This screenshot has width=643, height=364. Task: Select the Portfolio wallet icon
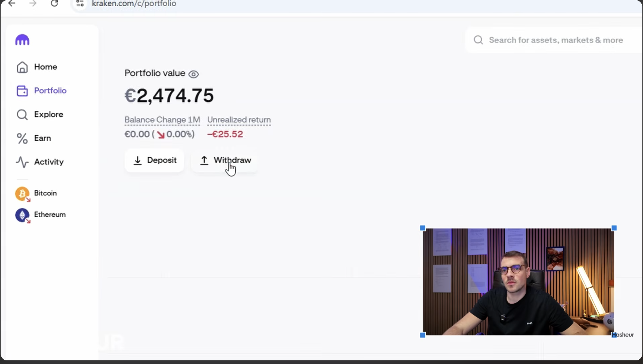pos(22,91)
